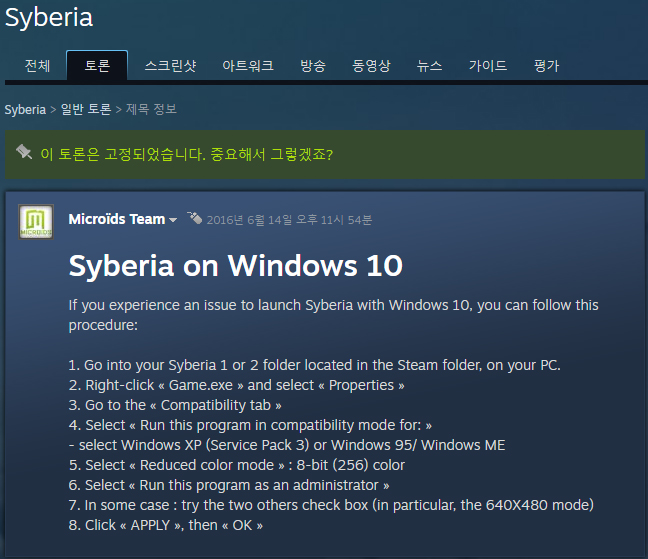The image size is (648, 559).
Task: Click the pinned notice 이 토론은 고정되었습니다
Action: 186,155
